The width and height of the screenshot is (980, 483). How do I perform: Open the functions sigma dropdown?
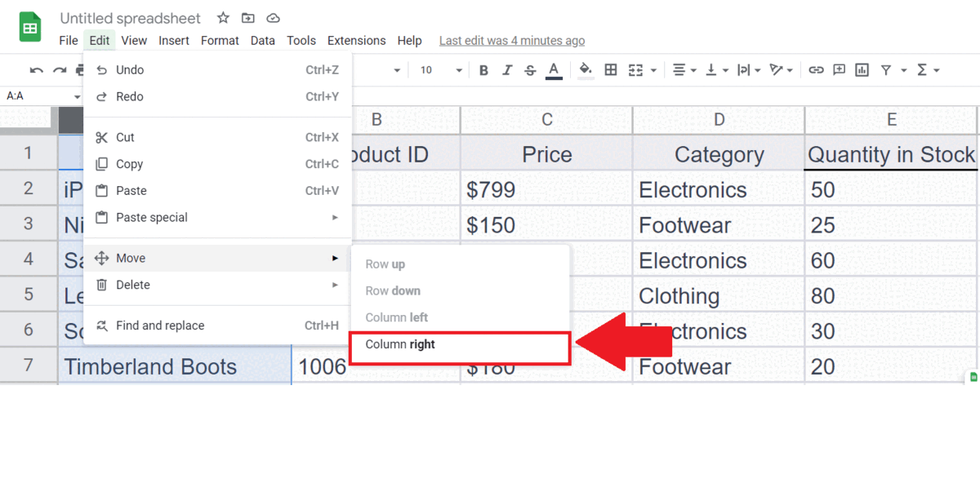click(x=928, y=70)
